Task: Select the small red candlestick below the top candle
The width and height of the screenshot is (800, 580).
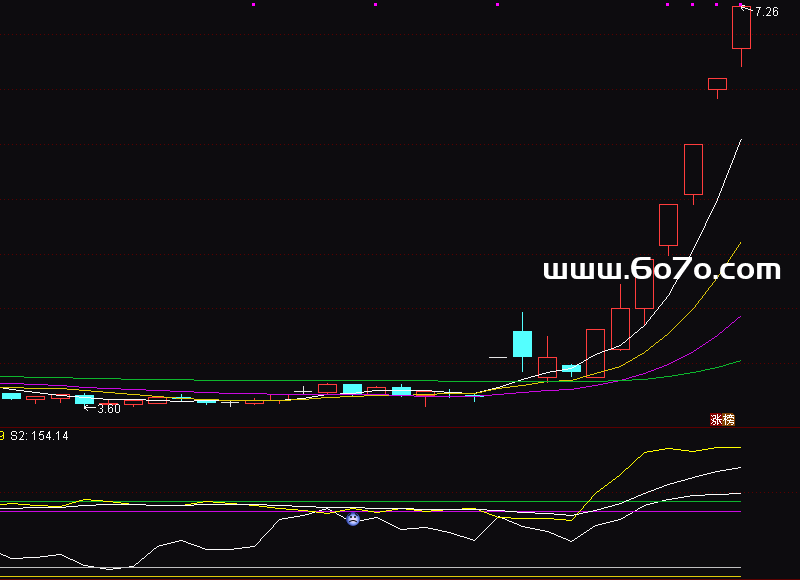Action: point(717,84)
